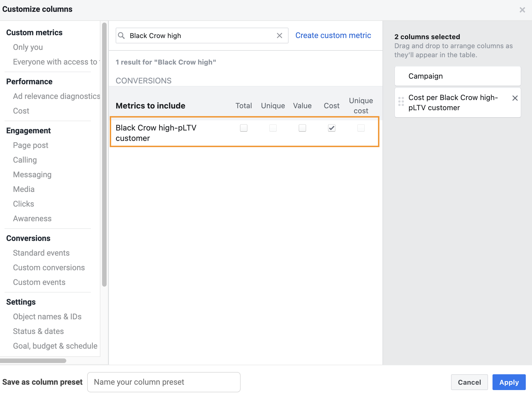The height and width of the screenshot is (394, 532).
Task: Click the Black Crow high-pLTV customer row label
Action: [156, 133]
